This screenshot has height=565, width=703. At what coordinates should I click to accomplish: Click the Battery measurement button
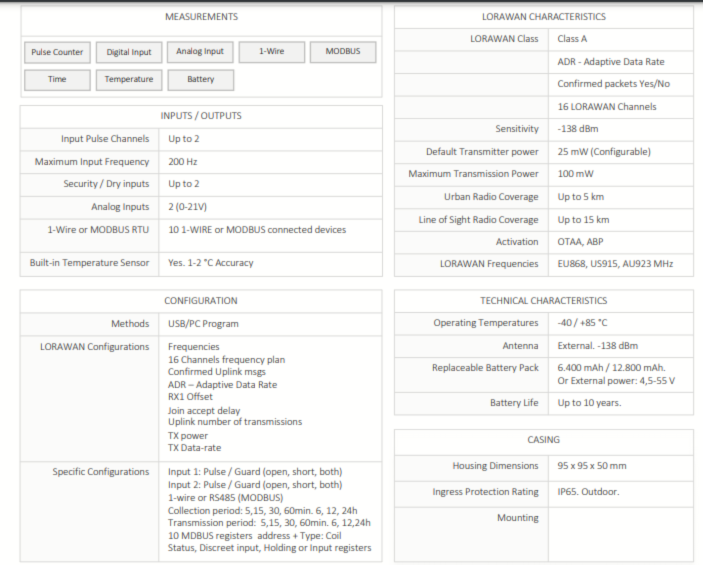[x=200, y=79]
